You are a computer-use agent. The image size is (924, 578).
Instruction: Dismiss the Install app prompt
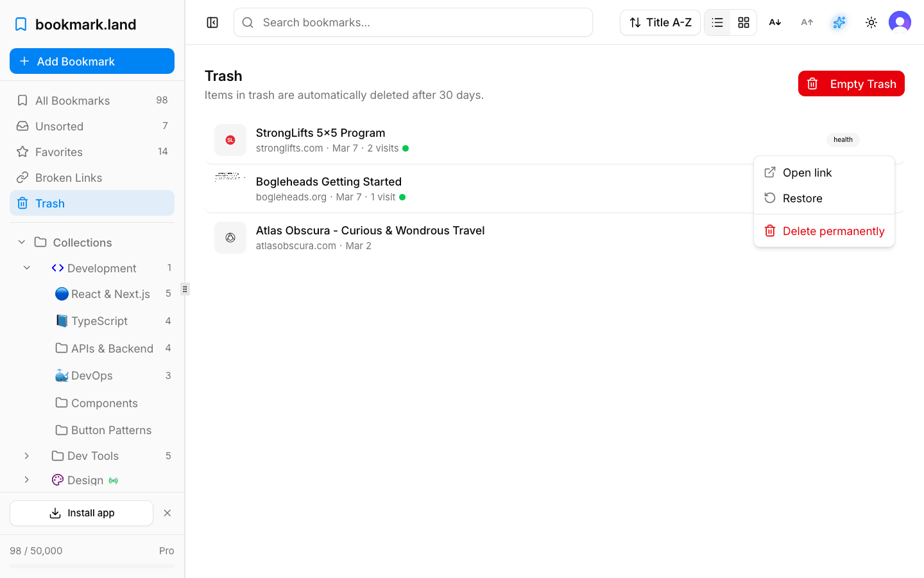point(167,513)
